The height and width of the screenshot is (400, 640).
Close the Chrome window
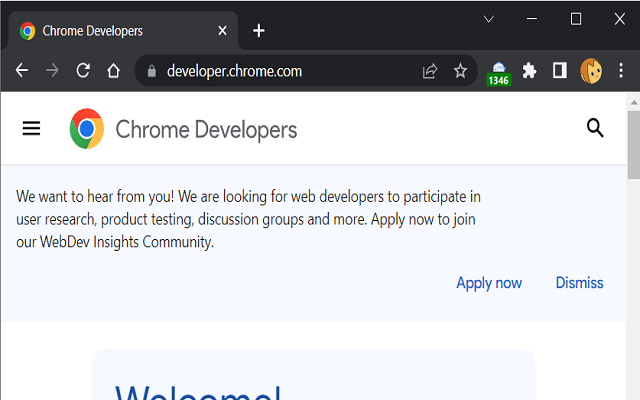point(620,19)
